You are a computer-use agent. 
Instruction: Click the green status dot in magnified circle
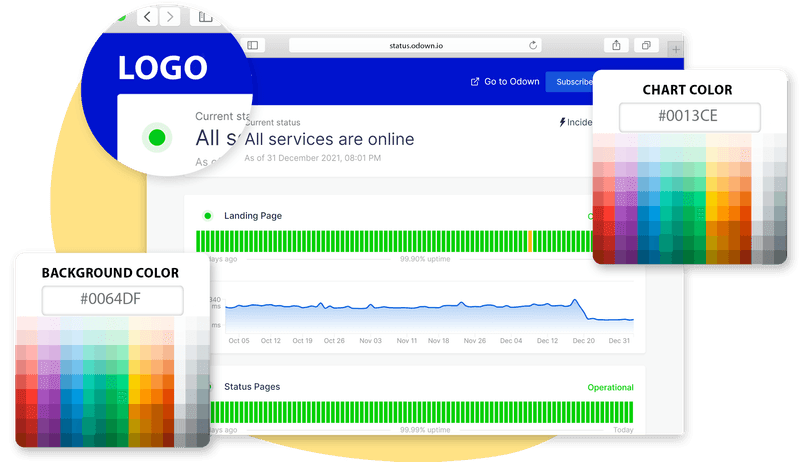click(x=157, y=137)
